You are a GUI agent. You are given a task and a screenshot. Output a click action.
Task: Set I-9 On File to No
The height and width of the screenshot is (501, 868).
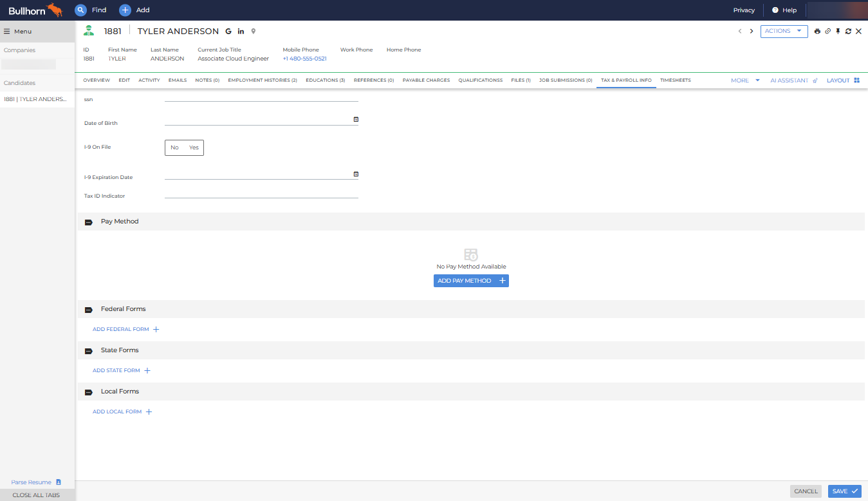(x=174, y=147)
